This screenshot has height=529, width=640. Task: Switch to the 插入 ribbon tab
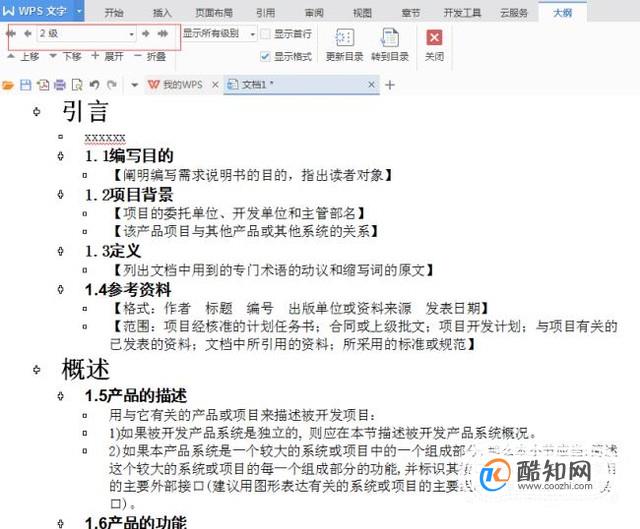(x=162, y=13)
